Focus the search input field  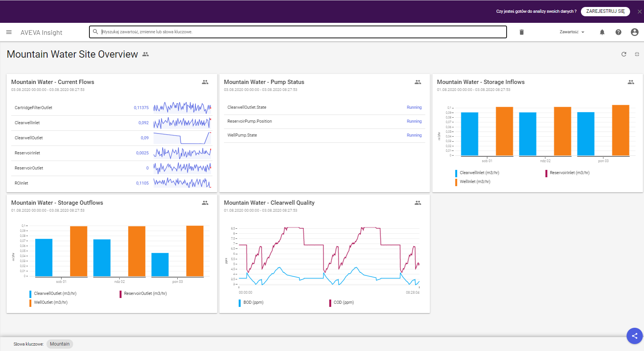[298, 32]
